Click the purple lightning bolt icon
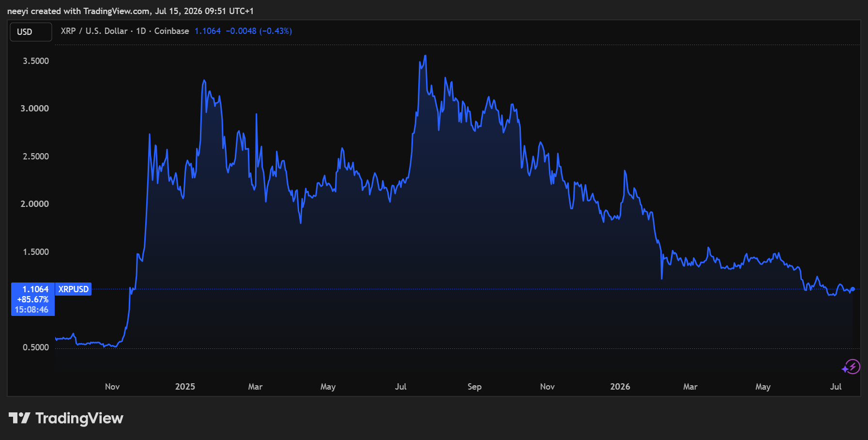The image size is (868, 440). 851,367
